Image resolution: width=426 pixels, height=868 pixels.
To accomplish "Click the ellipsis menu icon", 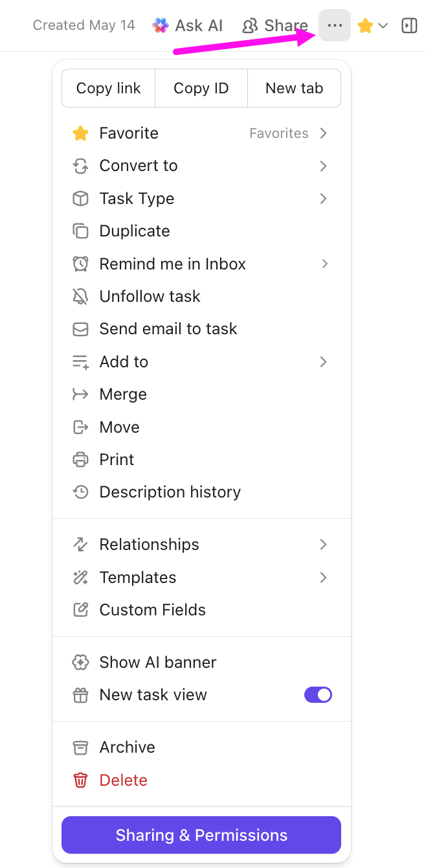I will click(334, 25).
